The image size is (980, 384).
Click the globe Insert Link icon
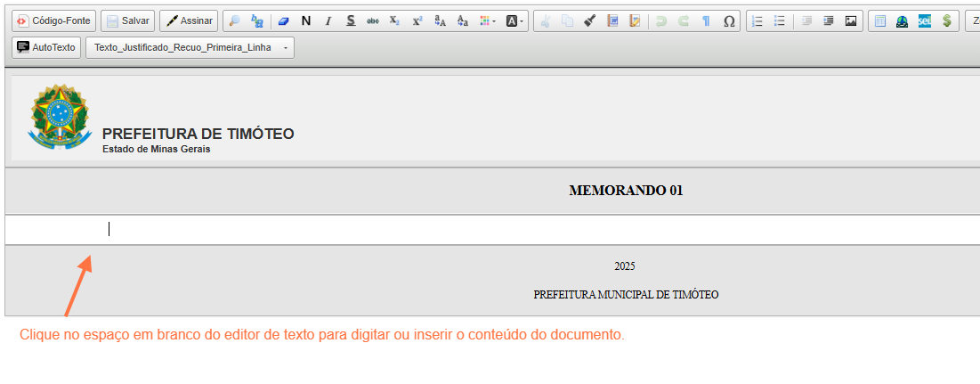(x=903, y=20)
